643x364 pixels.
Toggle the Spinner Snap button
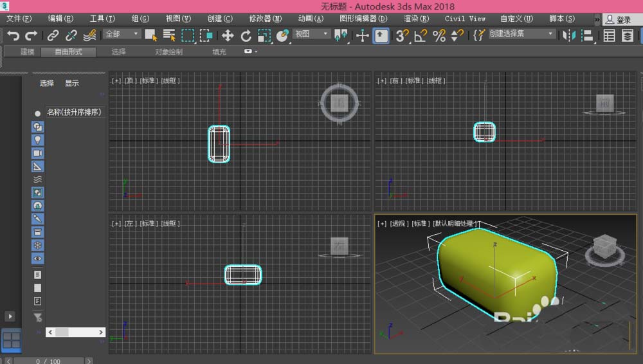pyautogui.click(x=457, y=36)
